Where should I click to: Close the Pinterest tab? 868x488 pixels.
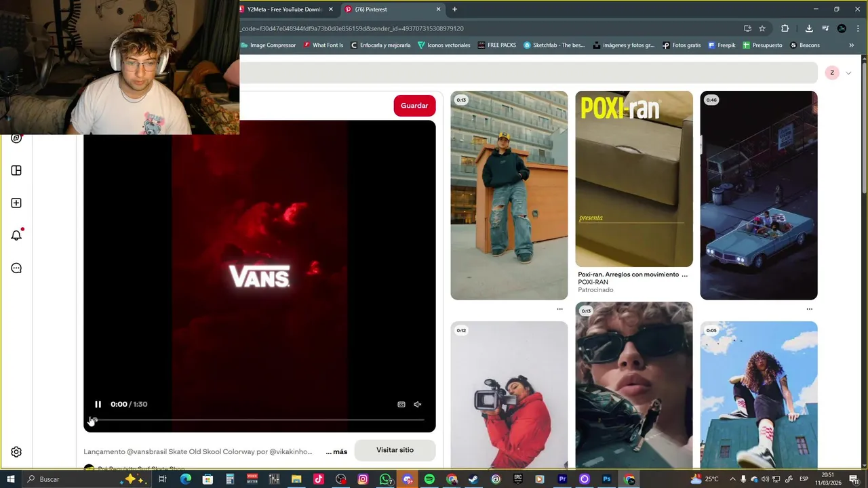(x=438, y=9)
